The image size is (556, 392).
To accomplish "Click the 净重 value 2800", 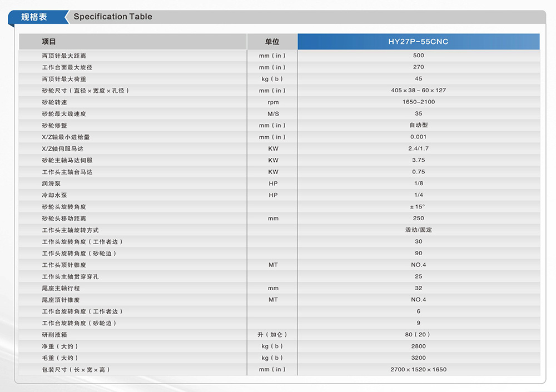I will tap(418, 346).
